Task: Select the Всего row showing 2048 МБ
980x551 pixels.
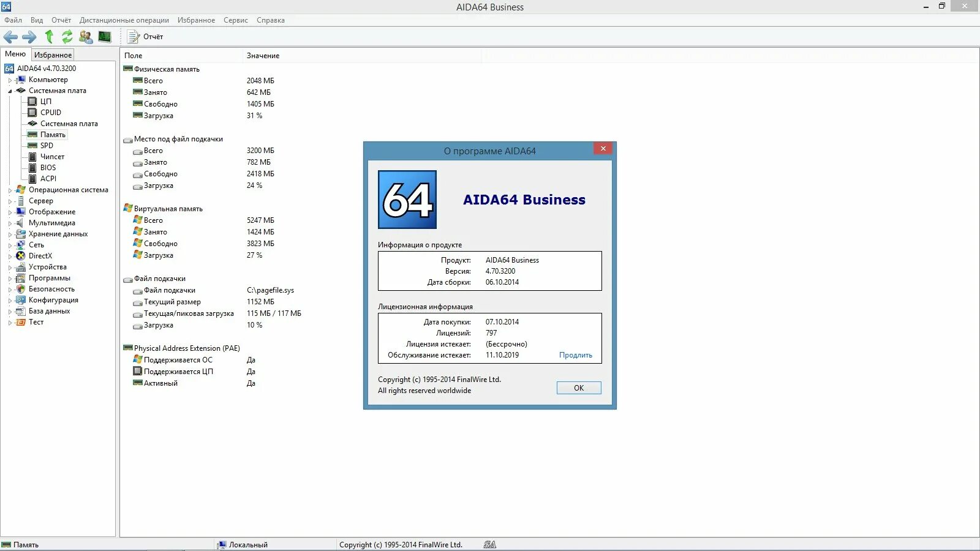Action: point(203,81)
